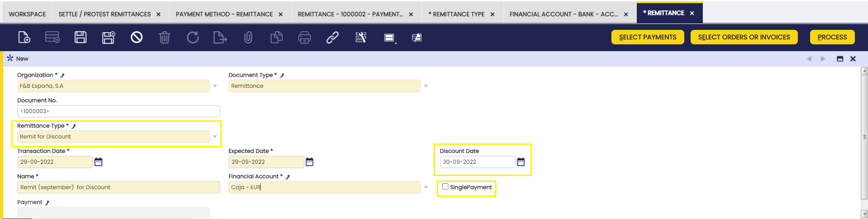The width and height of the screenshot is (868, 219).
Task: Click the Organization field showing F&B España
Action: click(113, 86)
